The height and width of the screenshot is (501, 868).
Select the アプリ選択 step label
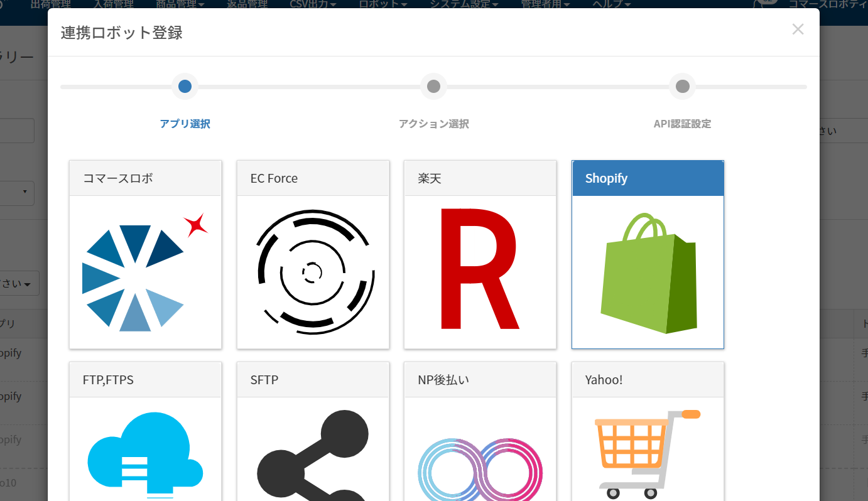point(185,124)
